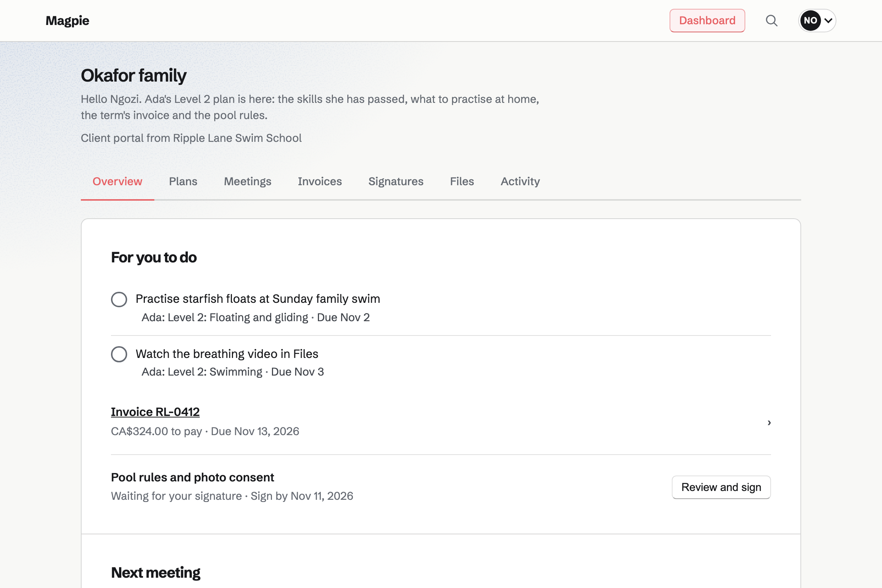Click Client portal from Ripple Lane Swim School

coord(191,138)
